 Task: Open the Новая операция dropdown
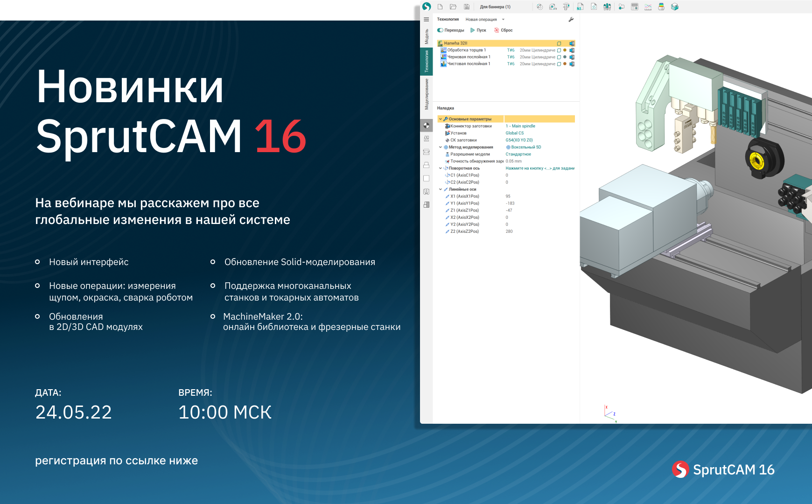coord(485,20)
